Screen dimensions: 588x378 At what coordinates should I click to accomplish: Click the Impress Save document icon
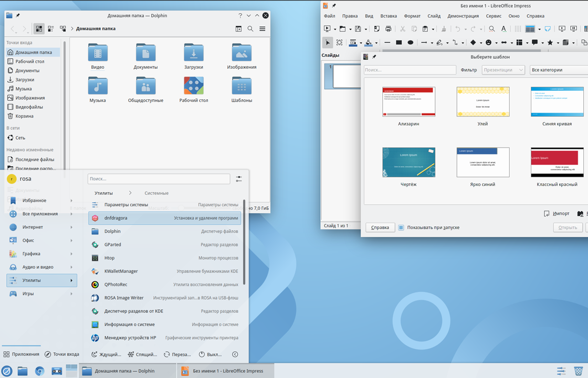pos(358,29)
